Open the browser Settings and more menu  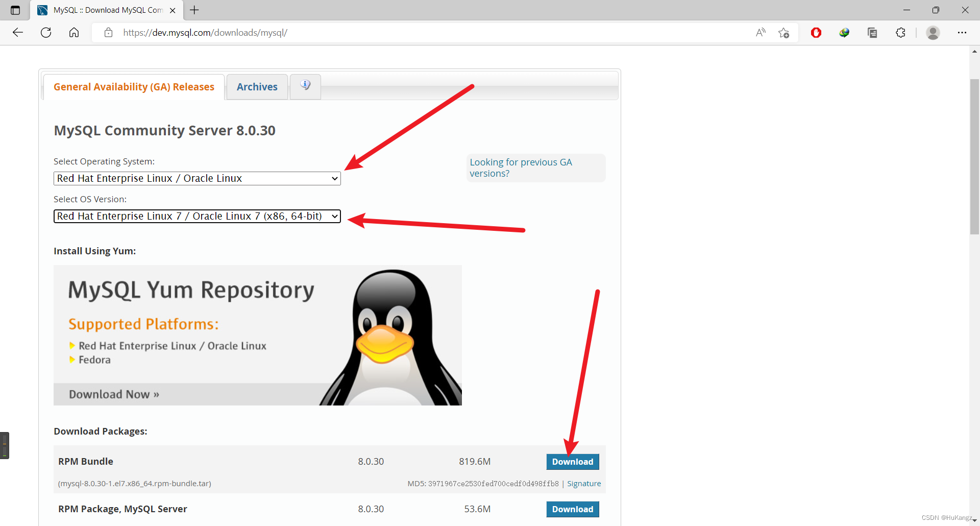point(962,33)
